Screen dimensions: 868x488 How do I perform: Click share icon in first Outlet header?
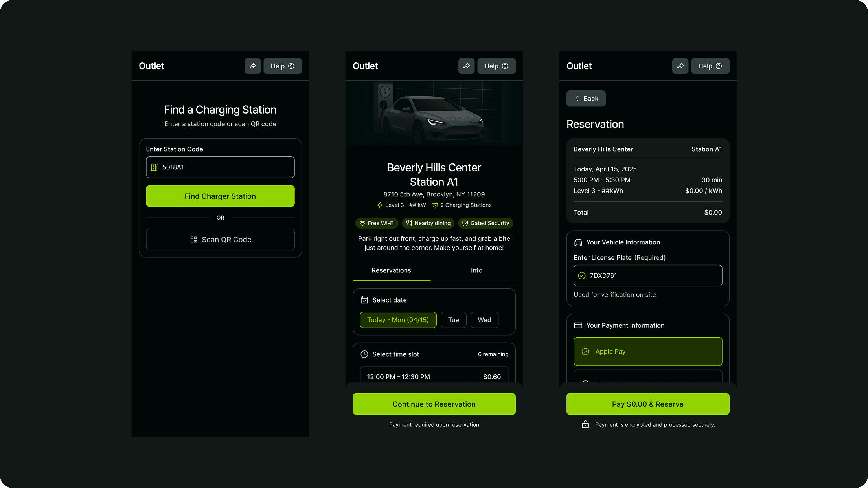tap(252, 66)
